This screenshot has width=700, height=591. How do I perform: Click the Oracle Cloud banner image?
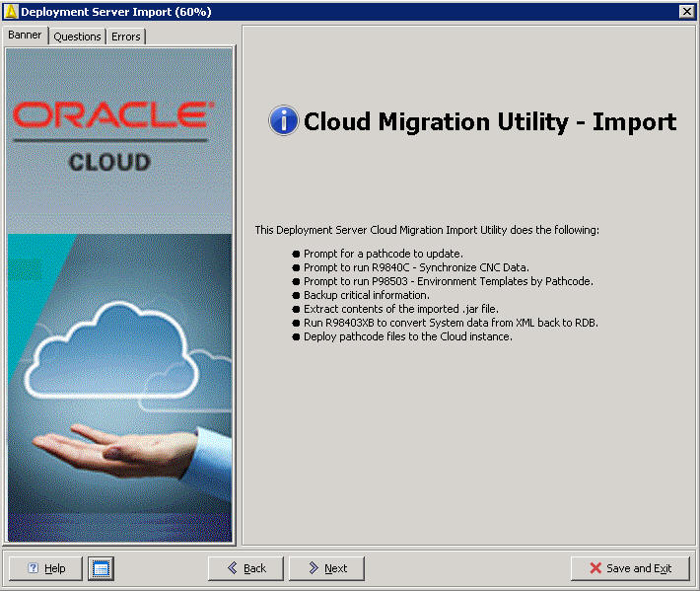(119, 295)
